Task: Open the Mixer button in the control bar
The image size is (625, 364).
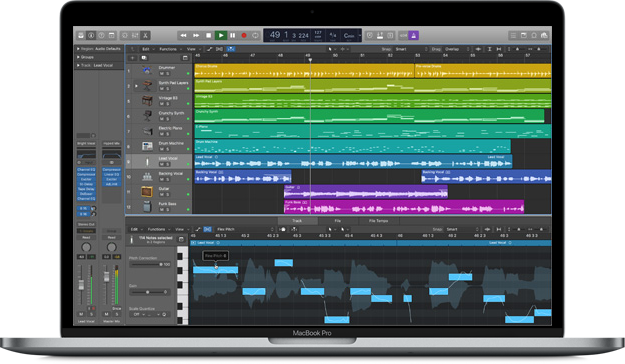Action: tap(135, 35)
